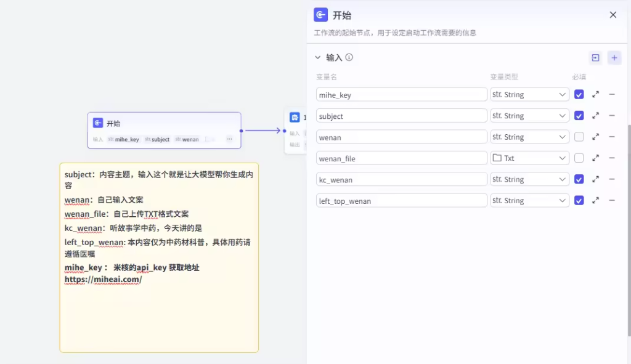Screen dimensions: 631x364
Task: Add a new input variable with the plus icon
Action: tap(614, 57)
